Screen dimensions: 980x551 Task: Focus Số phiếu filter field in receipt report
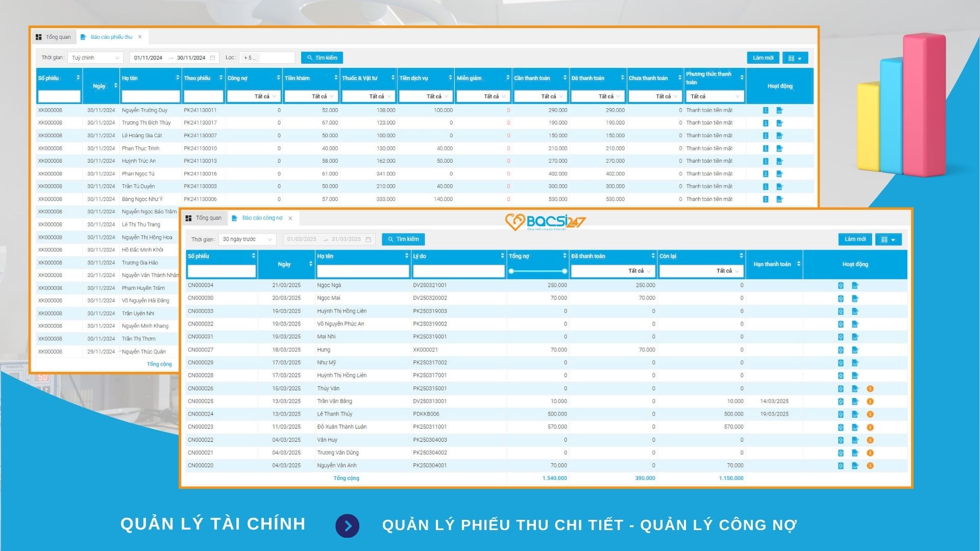59,96
